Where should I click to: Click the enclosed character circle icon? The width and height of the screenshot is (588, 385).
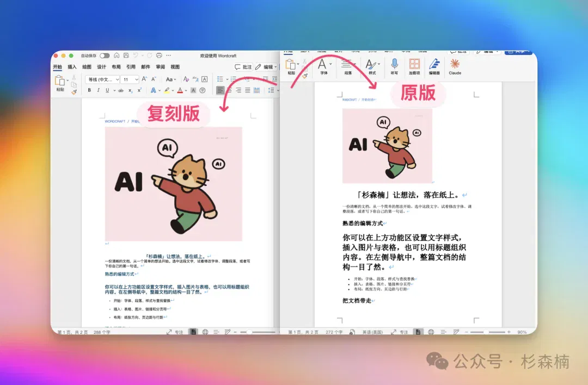(x=203, y=90)
